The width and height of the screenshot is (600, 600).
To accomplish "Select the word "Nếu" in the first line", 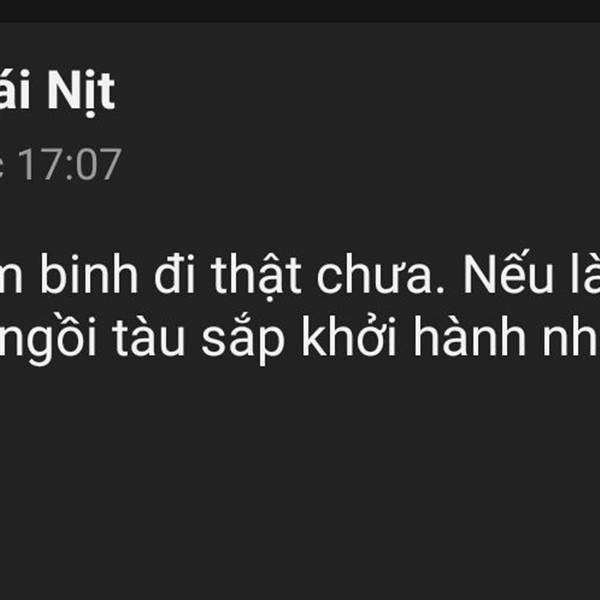I will (509, 271).
